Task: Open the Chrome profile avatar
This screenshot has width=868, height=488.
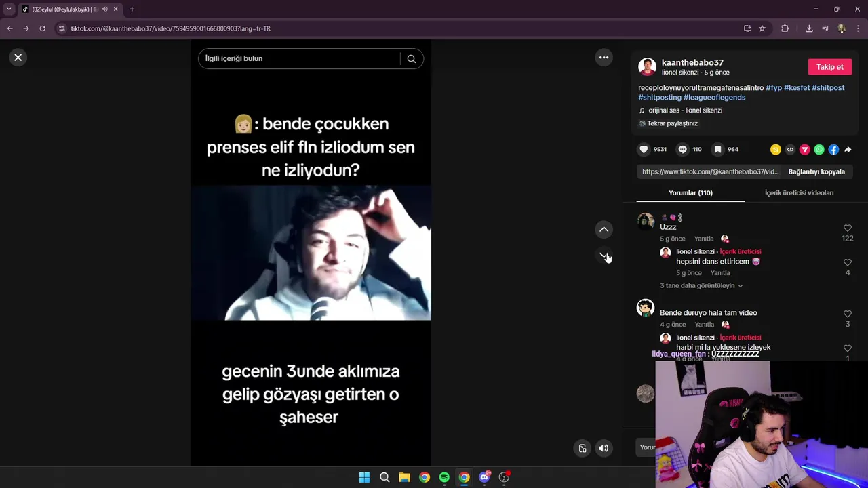Action: click(842, 28)
